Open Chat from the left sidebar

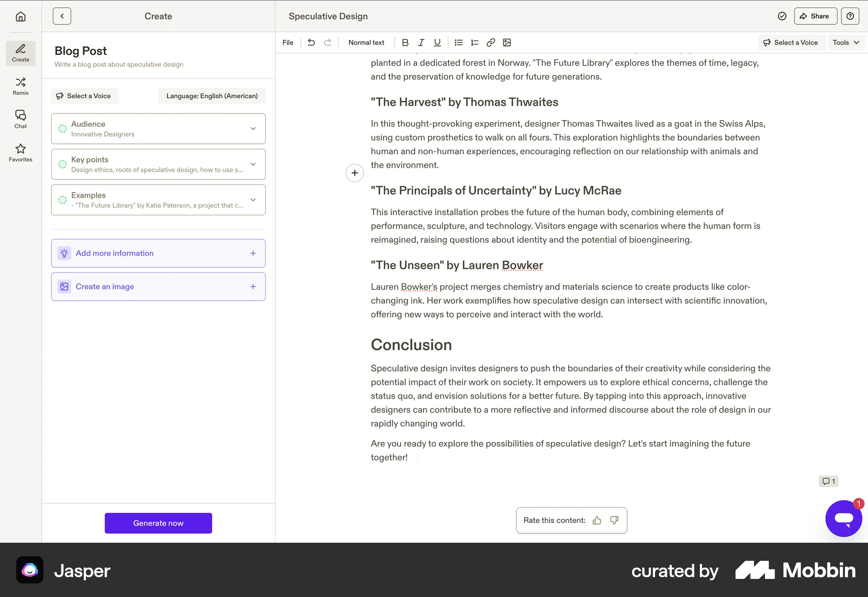(20, 118)
